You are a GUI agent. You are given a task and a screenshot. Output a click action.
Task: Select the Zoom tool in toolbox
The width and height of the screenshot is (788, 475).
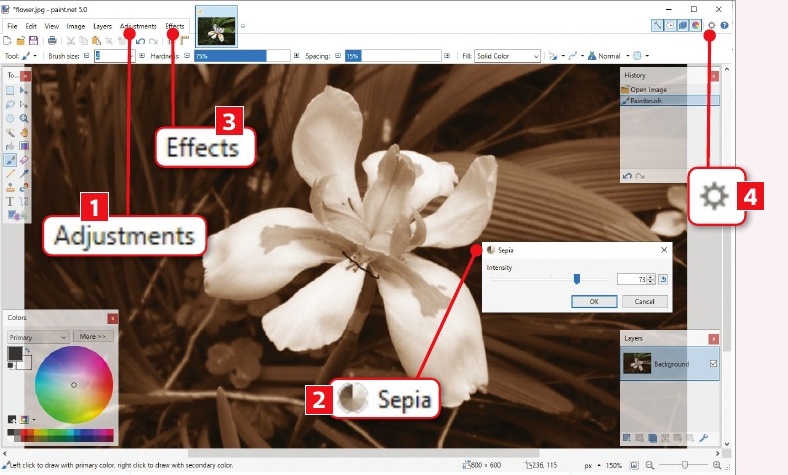pos(24,117)
